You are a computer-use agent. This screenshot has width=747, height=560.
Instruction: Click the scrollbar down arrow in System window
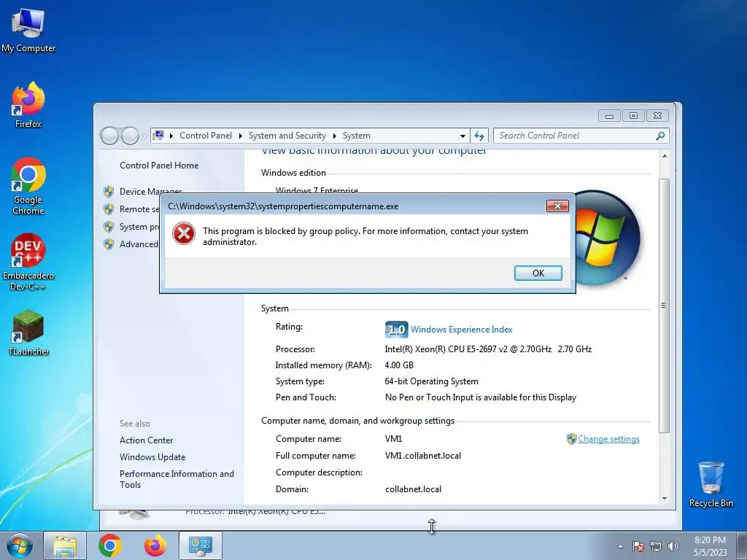pos(665,499)
